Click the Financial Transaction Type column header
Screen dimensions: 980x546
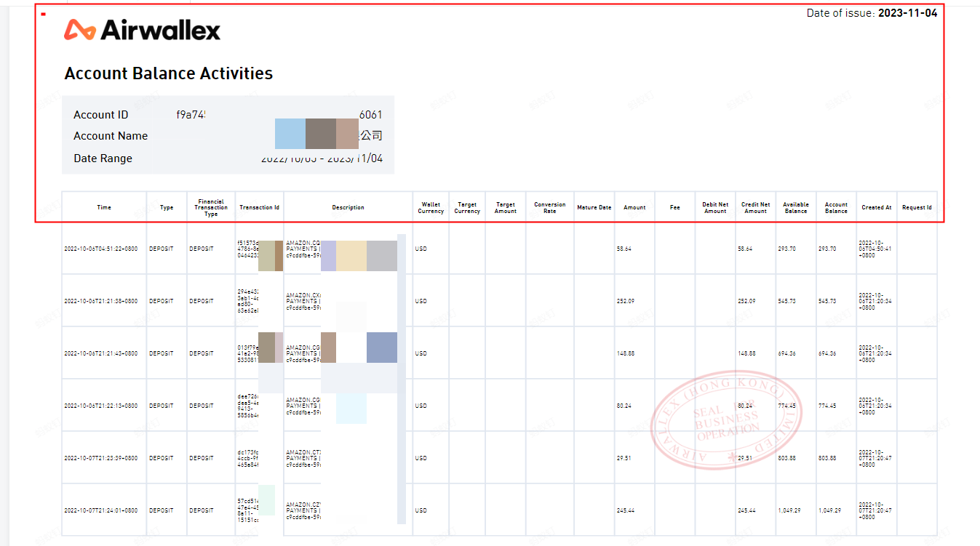click(211, 208)
